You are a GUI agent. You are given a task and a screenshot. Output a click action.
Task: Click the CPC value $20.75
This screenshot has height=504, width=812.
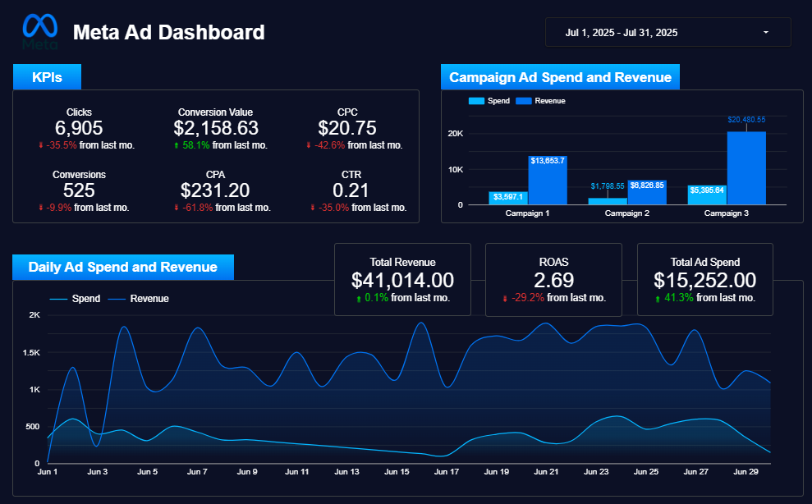347,128
